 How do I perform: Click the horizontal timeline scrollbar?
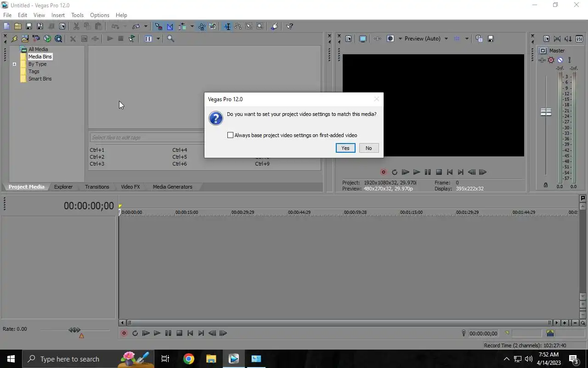(339, 323)
